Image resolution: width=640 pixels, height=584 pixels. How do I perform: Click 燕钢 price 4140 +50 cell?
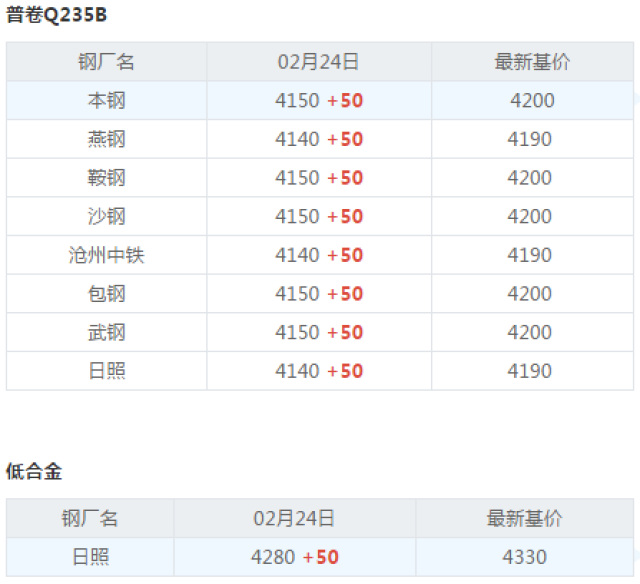click(319, 139)
